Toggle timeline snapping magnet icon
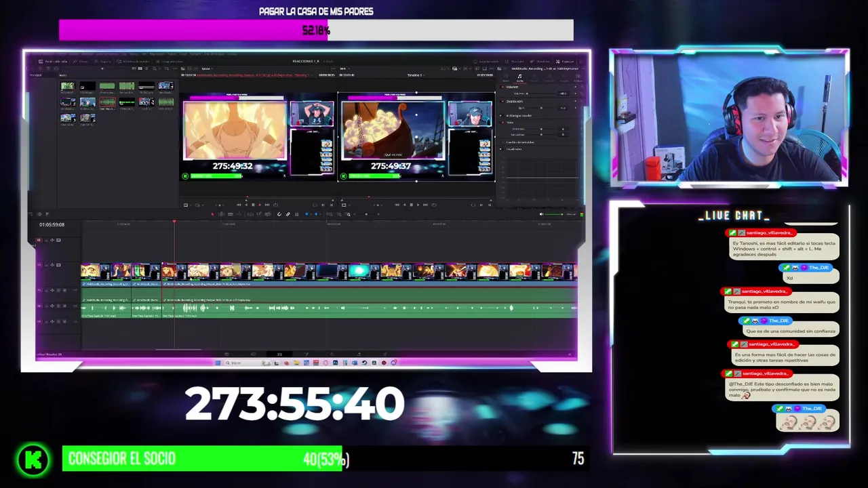Screen dimensions: 868x488 [x=279, y=214]
